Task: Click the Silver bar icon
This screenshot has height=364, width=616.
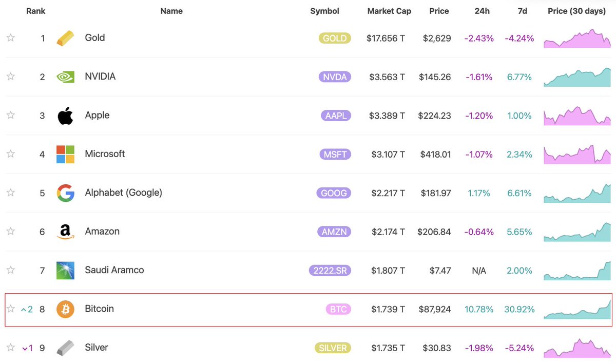Action: pyautogui.click(x=65, y=348)
